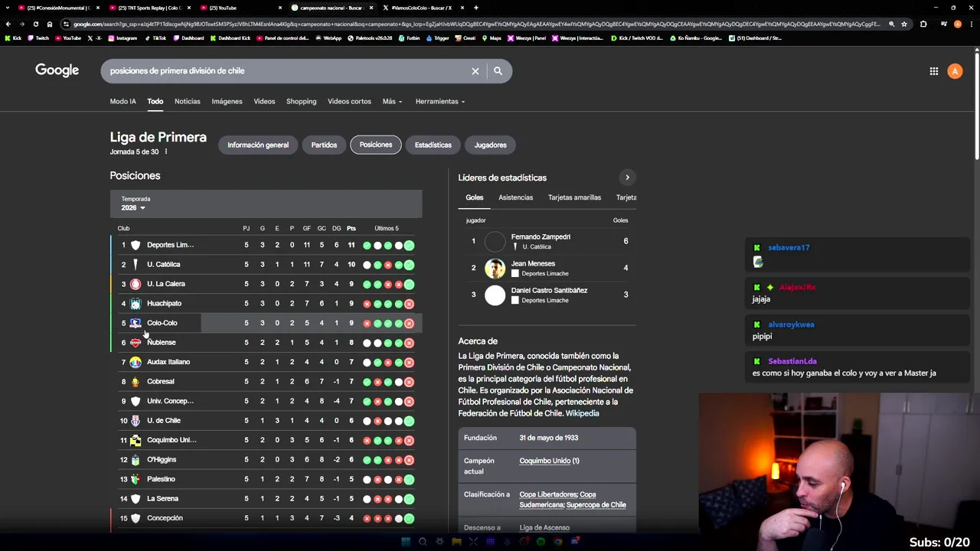Click the Coquimbo Unido team logo
The height and width of the screenshot is (551, 980).
click(x=136, y=440)
